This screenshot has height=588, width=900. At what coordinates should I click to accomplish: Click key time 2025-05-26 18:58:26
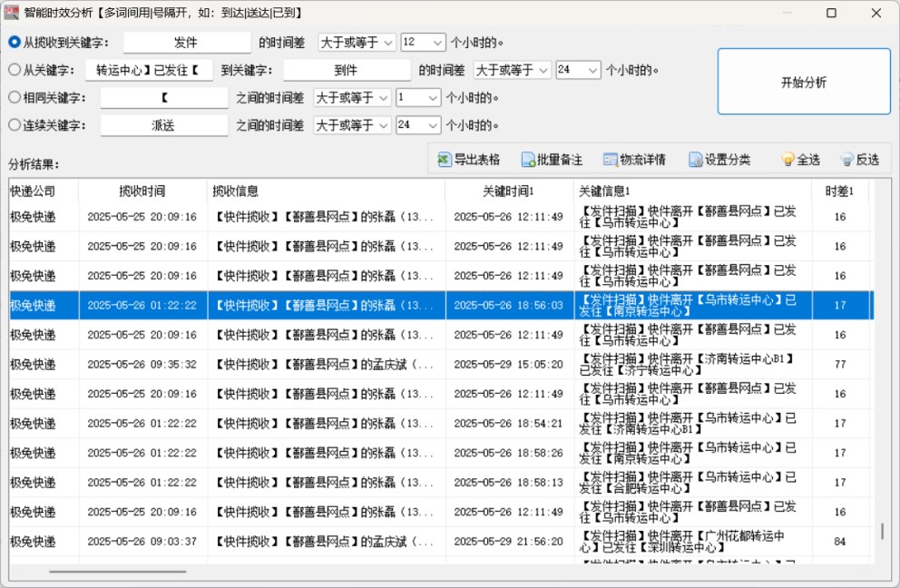509,453
